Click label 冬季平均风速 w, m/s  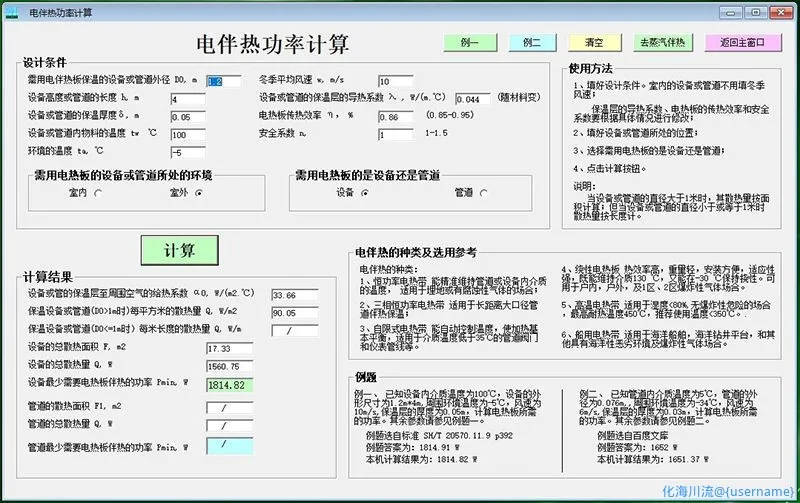(x=302, y=80)
